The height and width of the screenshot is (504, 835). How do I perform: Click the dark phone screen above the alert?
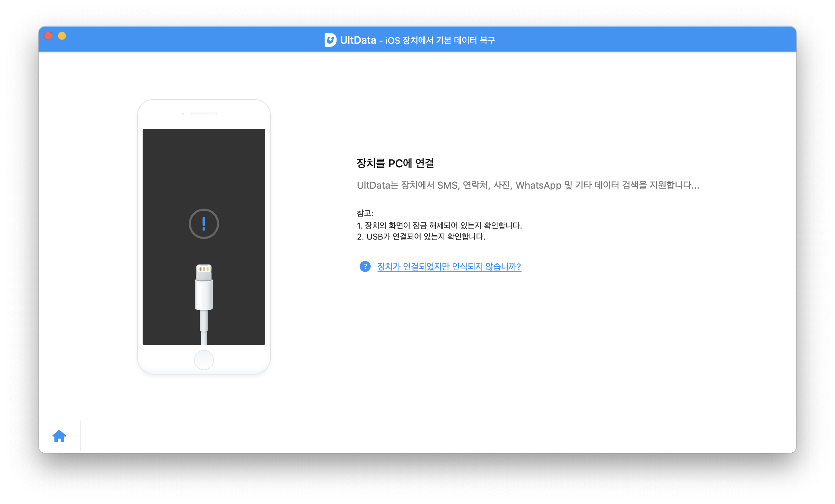pos(204,165)
